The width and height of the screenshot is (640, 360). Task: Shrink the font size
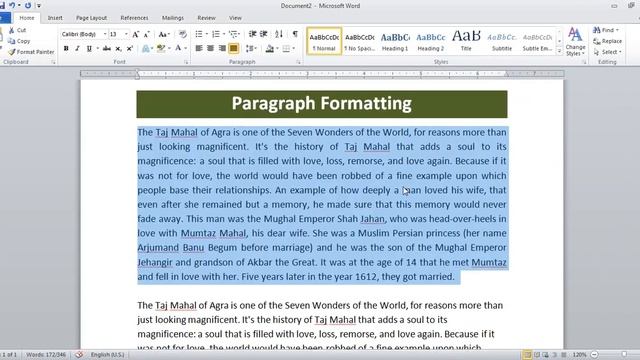click(x=147, y=34)
